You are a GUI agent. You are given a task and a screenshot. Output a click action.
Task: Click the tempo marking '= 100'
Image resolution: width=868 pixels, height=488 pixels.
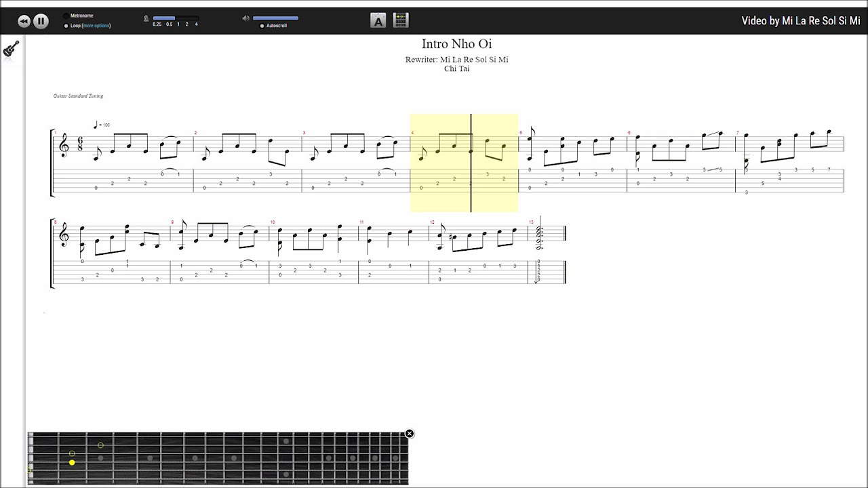tap(102, 125)
